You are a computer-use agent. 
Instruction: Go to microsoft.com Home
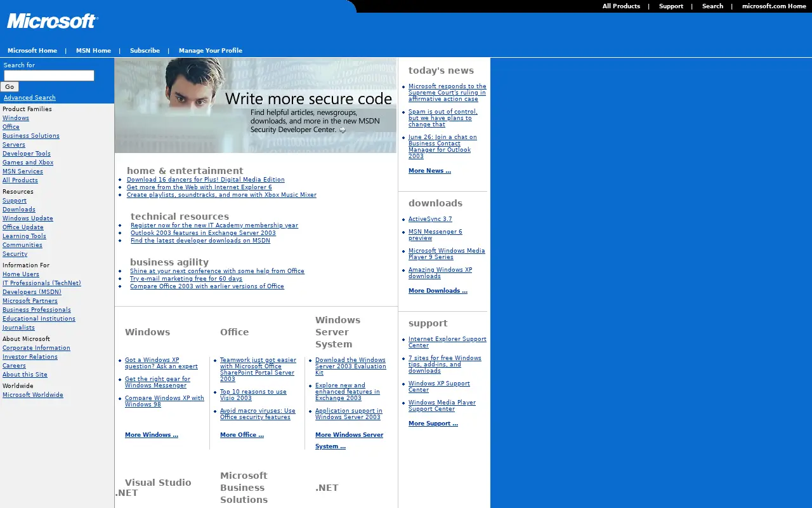coord(774,6)
